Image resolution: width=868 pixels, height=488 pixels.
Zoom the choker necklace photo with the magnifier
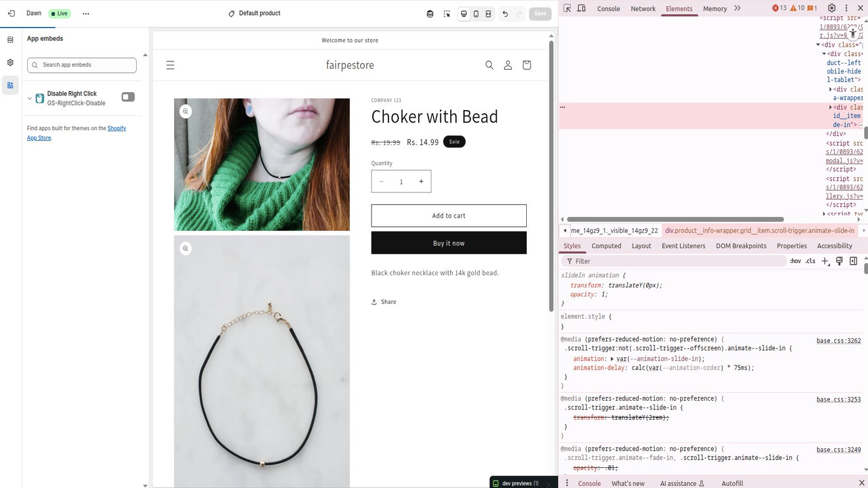click(186, 248)
